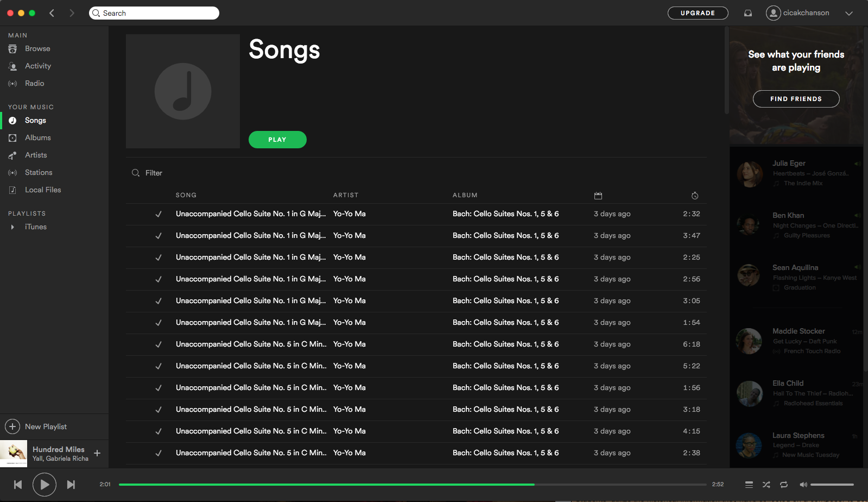This screenshot has height=502, width=868.
Task: Open the account dropdown chevron
Action: pyautogui.click(x=849, y=13)
